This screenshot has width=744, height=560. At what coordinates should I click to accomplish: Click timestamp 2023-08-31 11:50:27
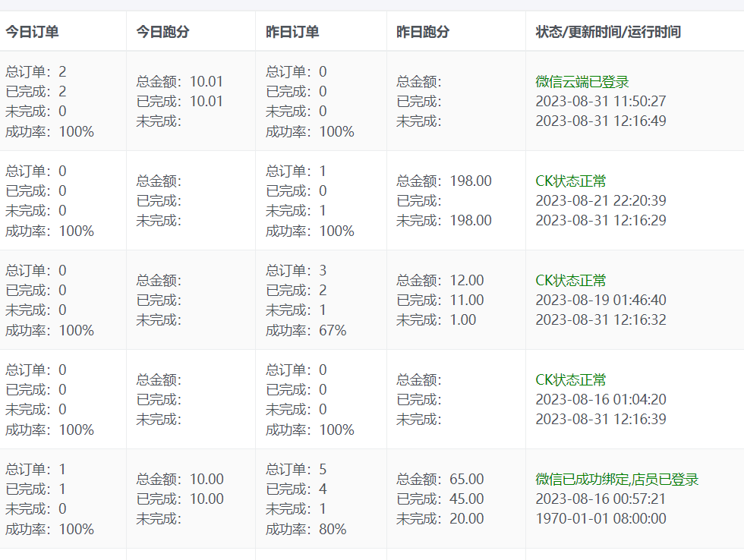click(601, 102)
